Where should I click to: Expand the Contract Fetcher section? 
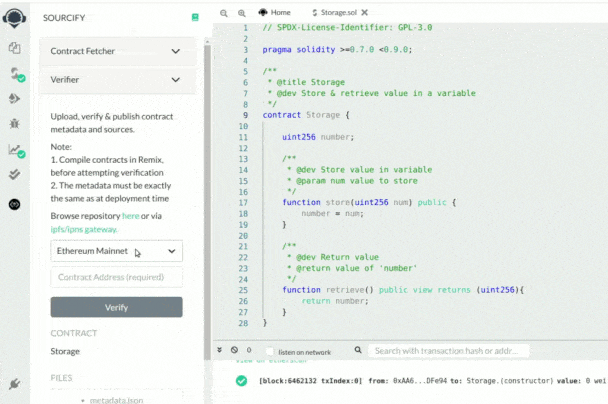[117, 51]
